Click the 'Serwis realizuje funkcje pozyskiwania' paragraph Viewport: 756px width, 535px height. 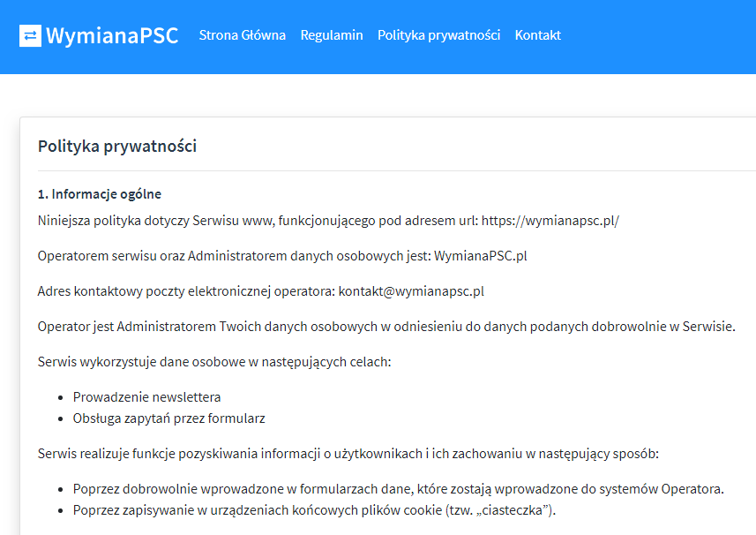coord(348,454)
